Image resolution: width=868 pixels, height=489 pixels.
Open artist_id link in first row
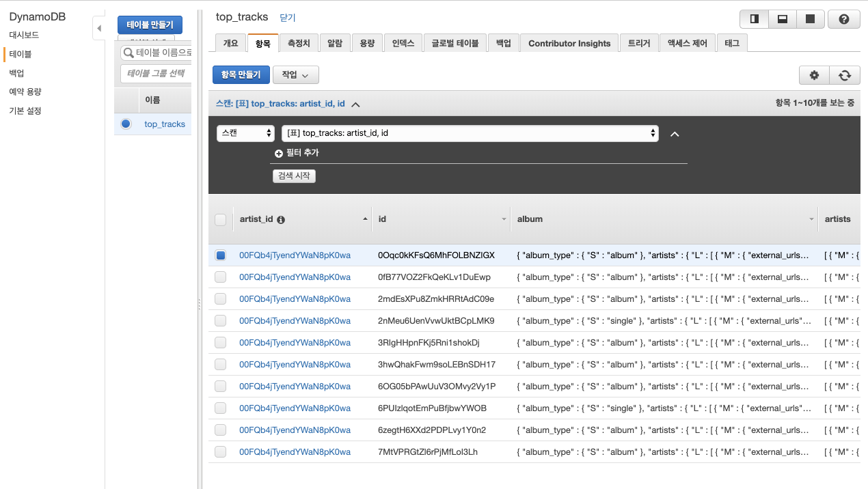(x=295, y=255)
